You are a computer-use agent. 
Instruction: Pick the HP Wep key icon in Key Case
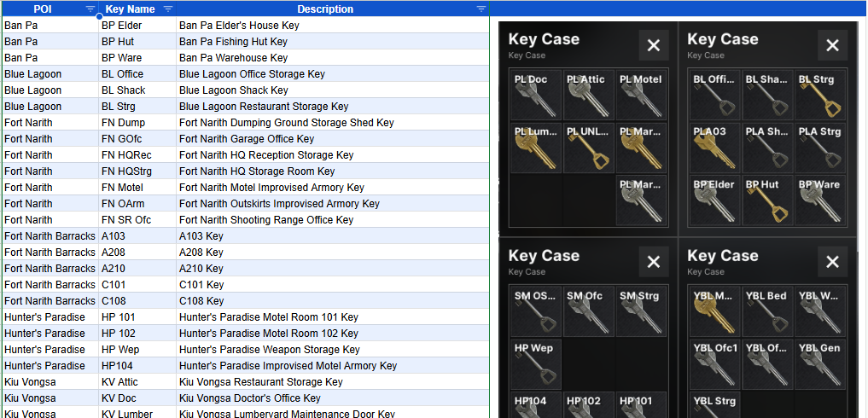(535, 364)
